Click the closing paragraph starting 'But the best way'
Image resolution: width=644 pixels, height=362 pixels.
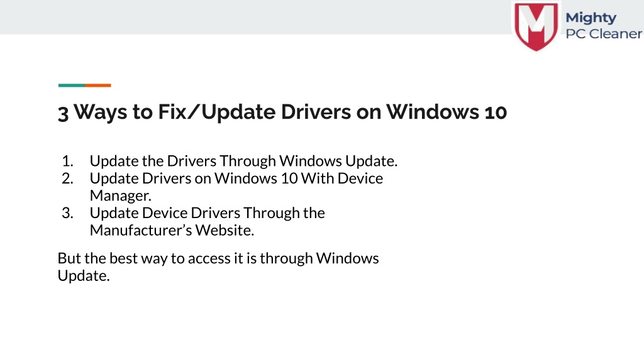click(x=218, y=266)
